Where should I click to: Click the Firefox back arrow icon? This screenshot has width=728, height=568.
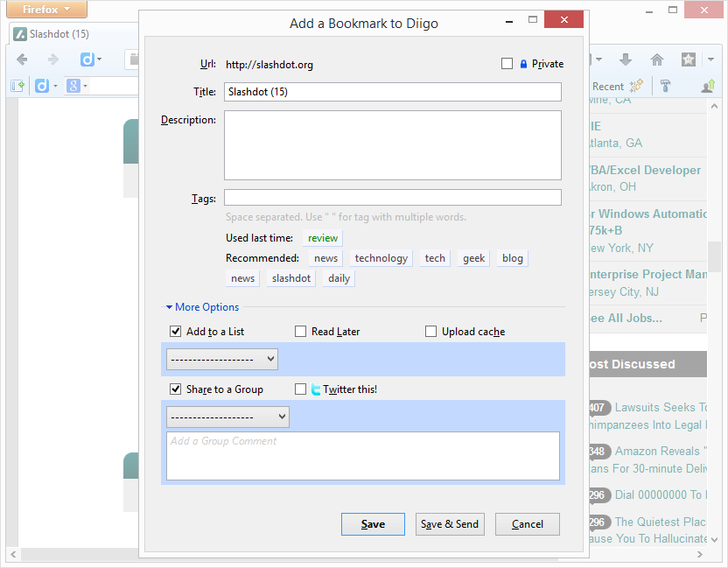click(22, 59)
